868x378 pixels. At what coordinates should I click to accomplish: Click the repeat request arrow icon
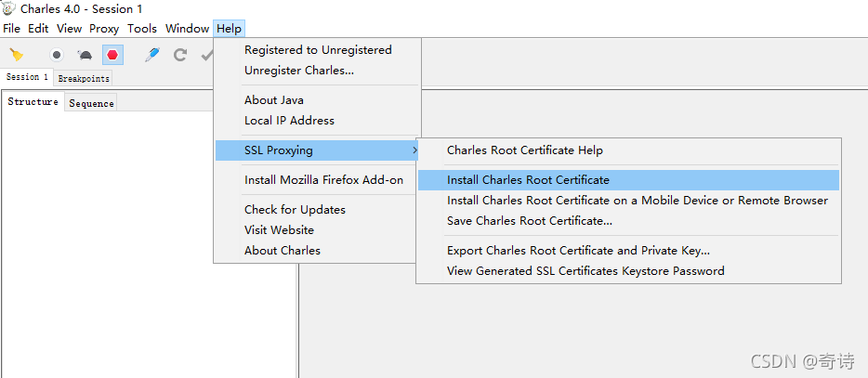(x=180, y=55)
